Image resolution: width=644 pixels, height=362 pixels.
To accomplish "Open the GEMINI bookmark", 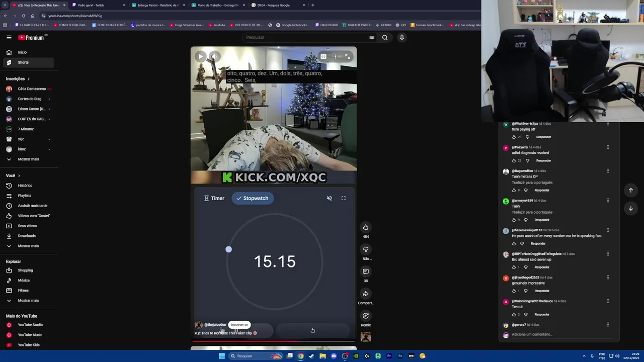I will tap(383, 25).
